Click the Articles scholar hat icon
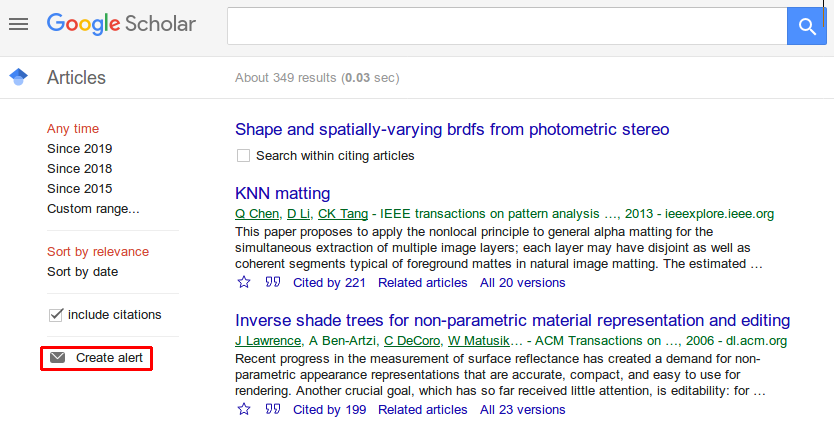 [x=18, y=77]
